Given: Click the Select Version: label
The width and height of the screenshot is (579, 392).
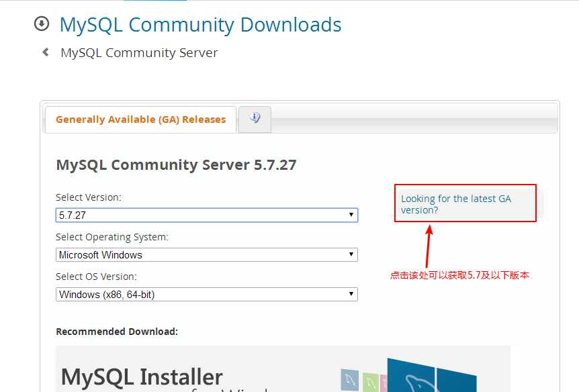Looking at the screenshot, I should click(88, 197).
